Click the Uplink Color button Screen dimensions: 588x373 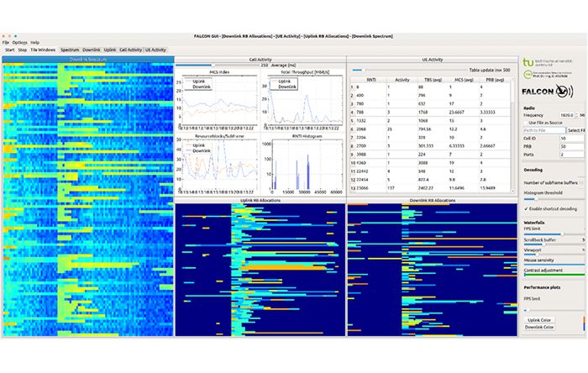pos(539,319)
